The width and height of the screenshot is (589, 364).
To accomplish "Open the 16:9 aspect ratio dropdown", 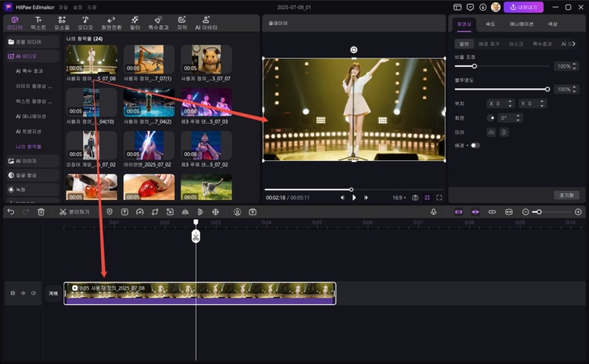I will (399, 197).
